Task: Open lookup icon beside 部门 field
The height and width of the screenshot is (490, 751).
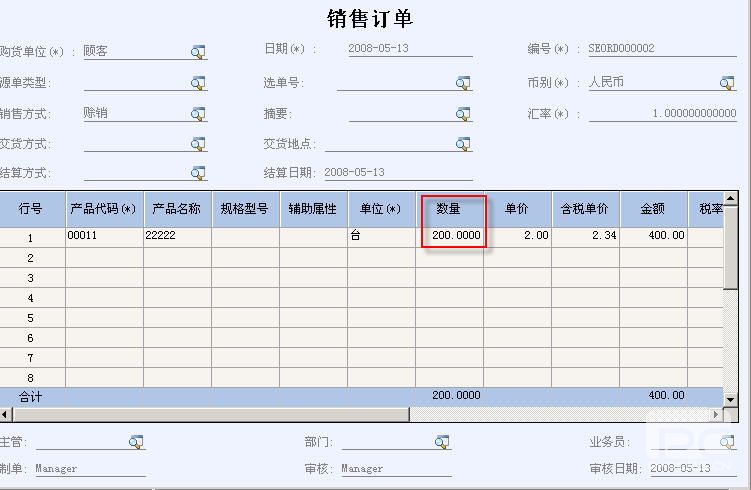Action: (x=442, y=441)
